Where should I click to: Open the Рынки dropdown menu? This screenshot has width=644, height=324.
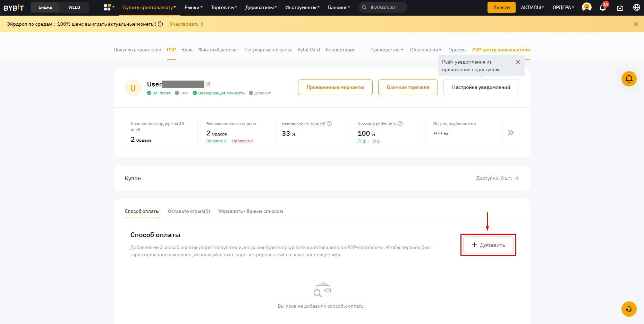coord(194,7)
